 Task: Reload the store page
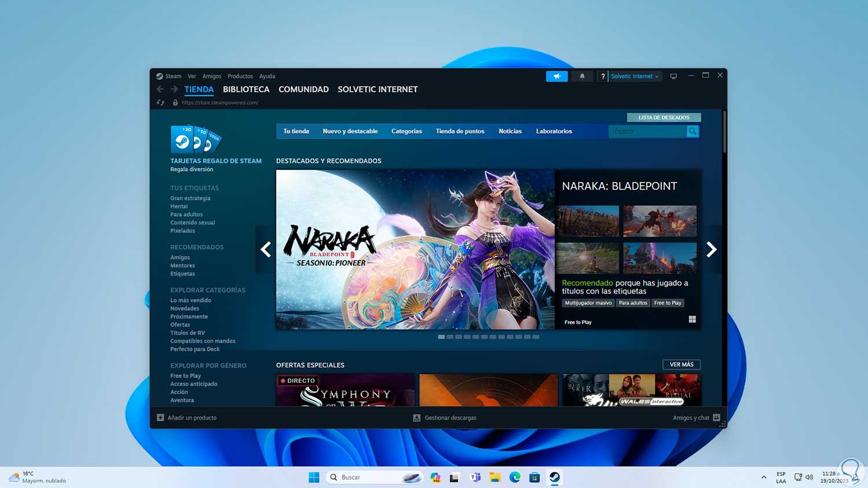point(161,102)
